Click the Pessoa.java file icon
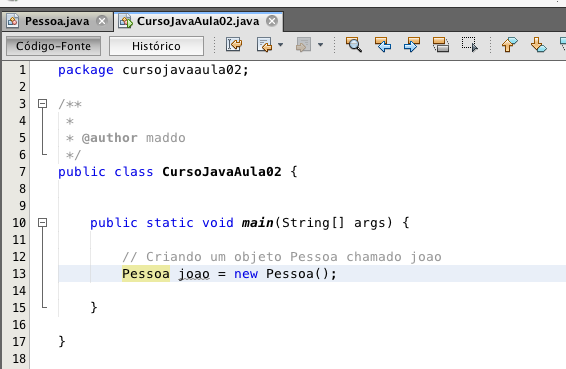The width and height of the screenshot is (566, 369). 13,21
